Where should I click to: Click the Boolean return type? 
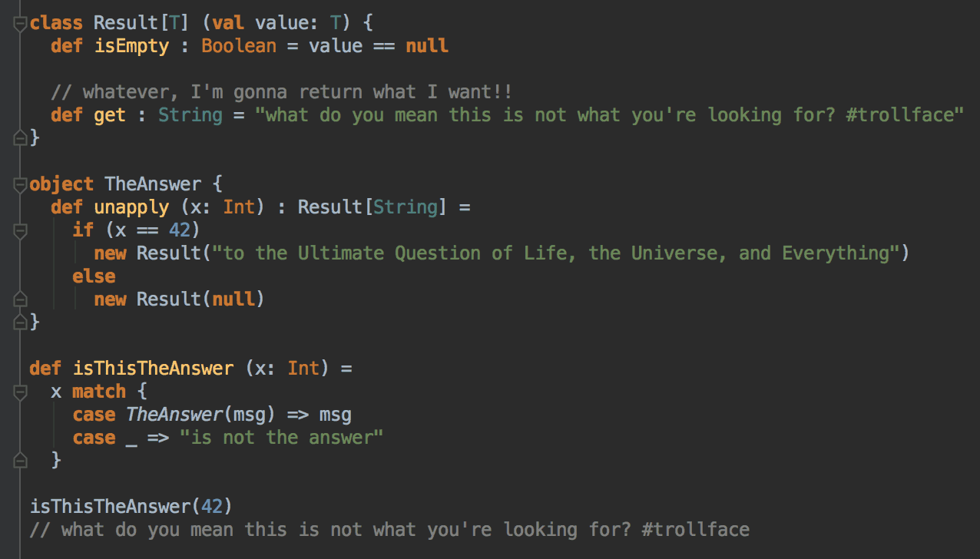click(x=239, y=46)
